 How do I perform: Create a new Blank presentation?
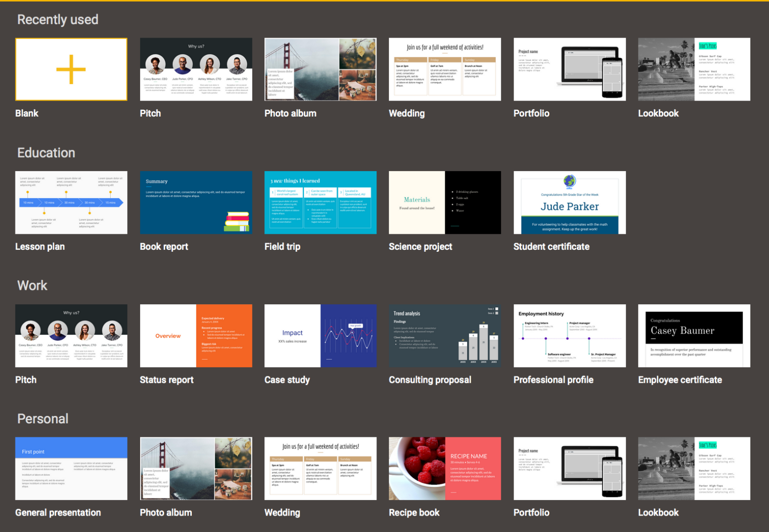coord(71,69)
